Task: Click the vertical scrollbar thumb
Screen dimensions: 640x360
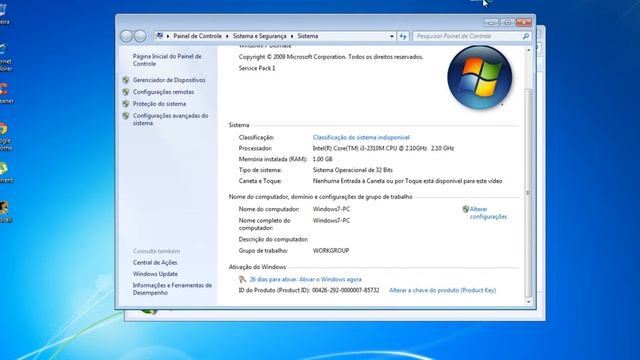Action: click(529, 193)
